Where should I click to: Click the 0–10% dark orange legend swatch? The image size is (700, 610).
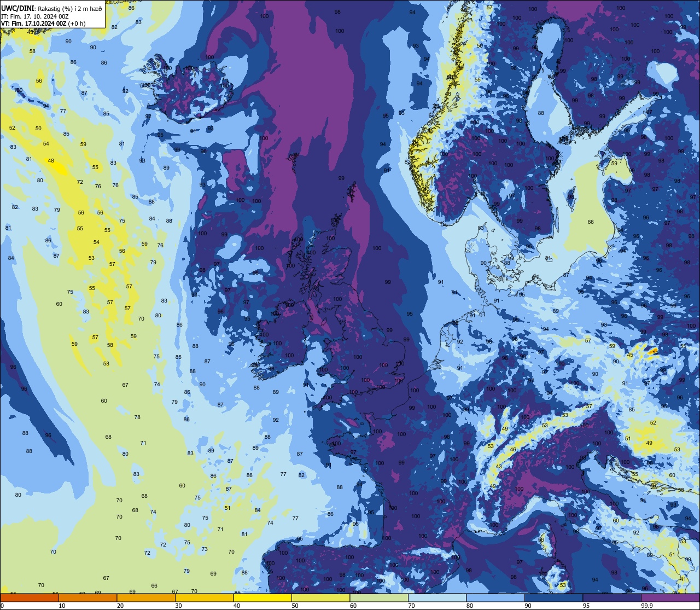click(30, 598)
